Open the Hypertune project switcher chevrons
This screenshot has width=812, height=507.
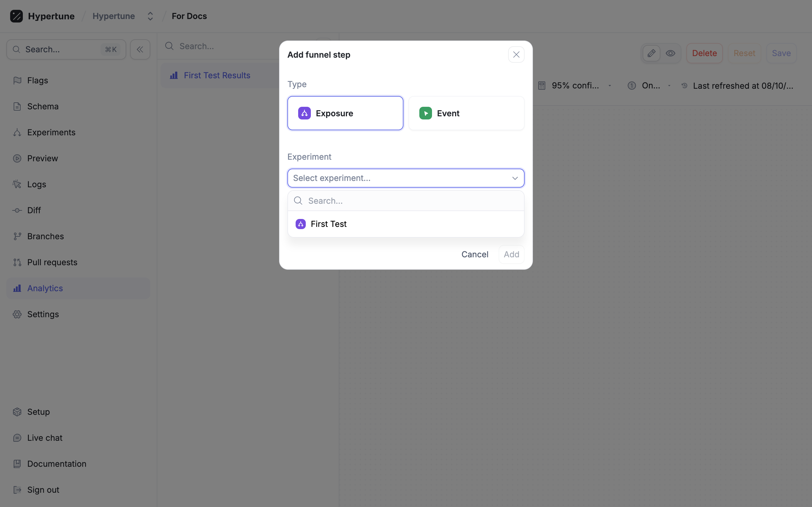pos(150,16)
